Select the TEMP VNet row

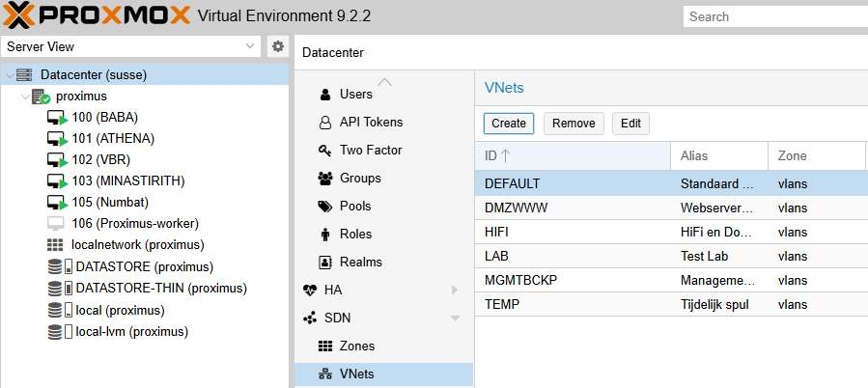pos(671,304)
